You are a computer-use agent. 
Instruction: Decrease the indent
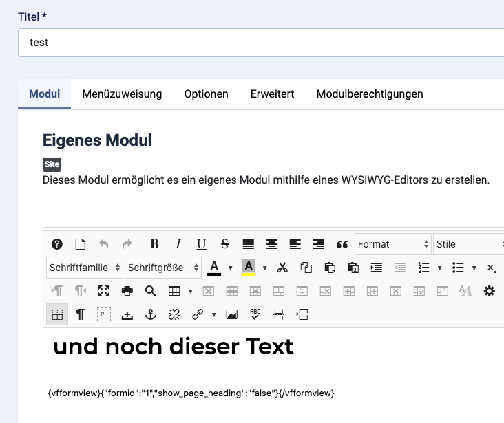[400, 268]
